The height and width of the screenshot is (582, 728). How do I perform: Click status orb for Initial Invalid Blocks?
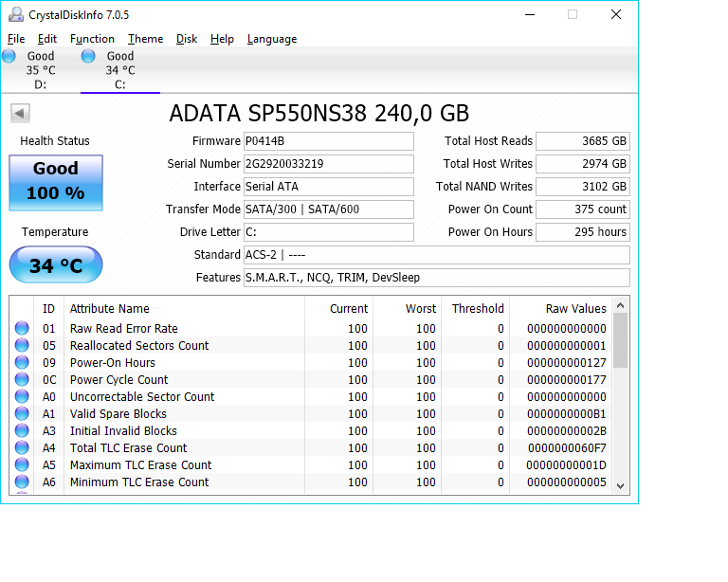22,430
